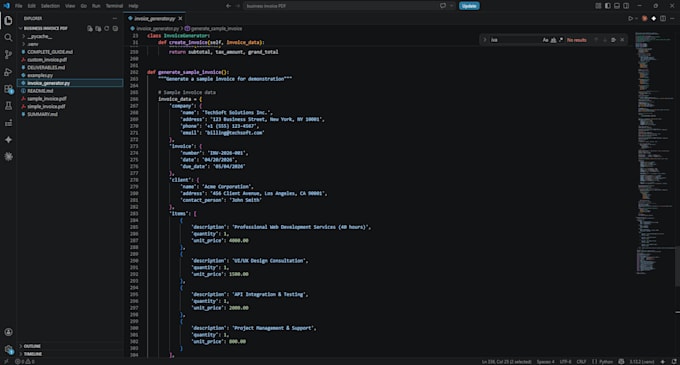Open the Extensions view
The width and height of the screenshot is (680, 365).
tap(8, 89)
